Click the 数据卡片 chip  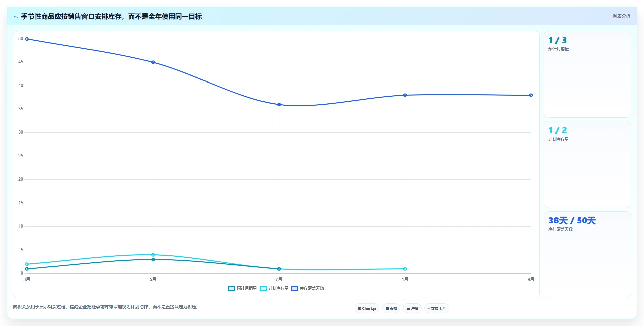point(437,308)
